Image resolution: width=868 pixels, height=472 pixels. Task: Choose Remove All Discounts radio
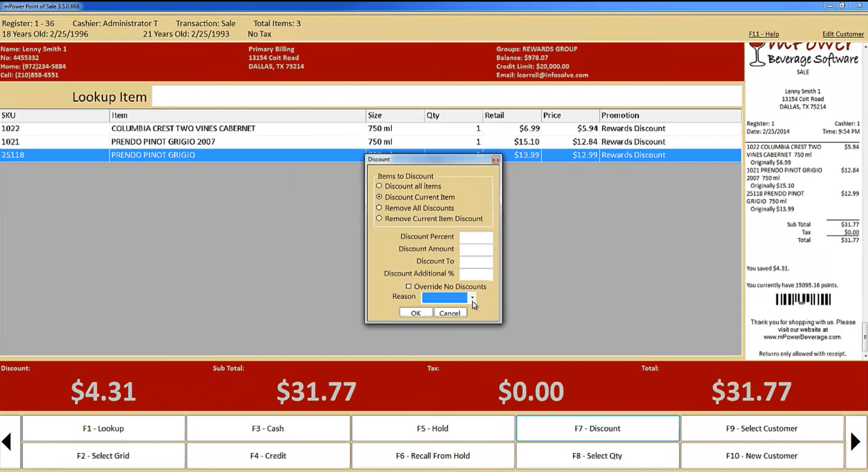point(379,208)
